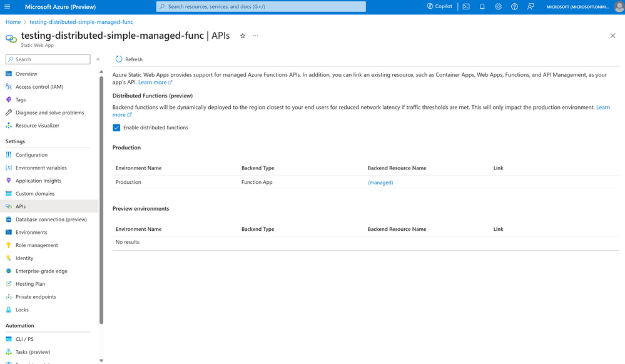Open Learn more link for Distributed Functions
Viewport: 625px width, 364px height.
[x=602, y=107]
